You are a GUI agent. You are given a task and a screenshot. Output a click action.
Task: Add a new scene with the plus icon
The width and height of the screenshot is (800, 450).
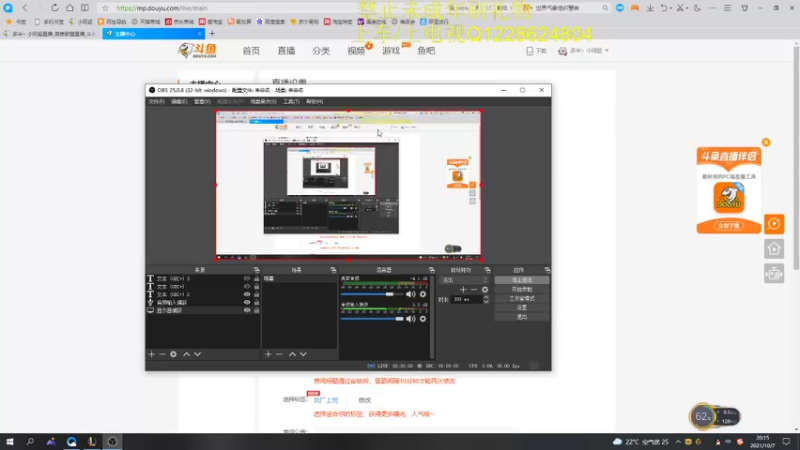pos(268,354)
